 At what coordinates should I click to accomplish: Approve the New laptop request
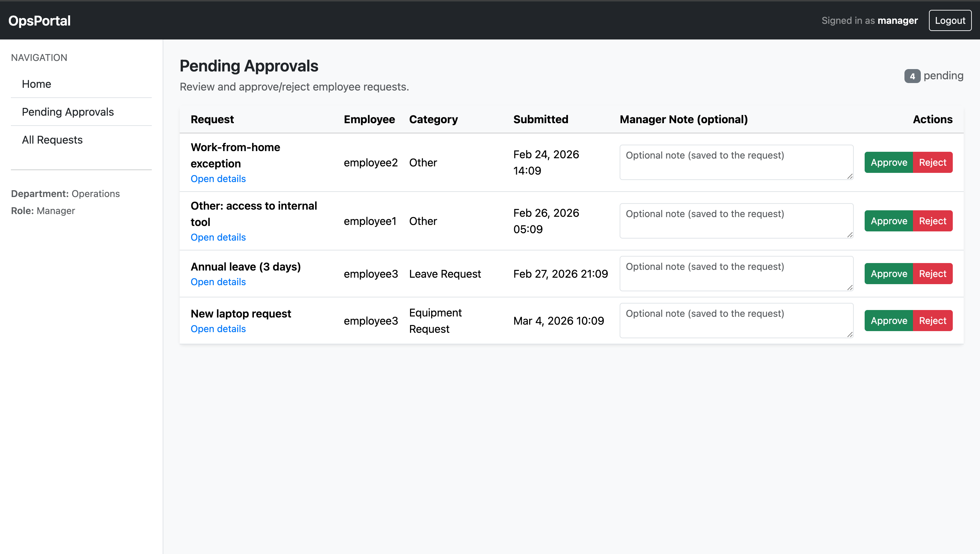pos(889,320)
